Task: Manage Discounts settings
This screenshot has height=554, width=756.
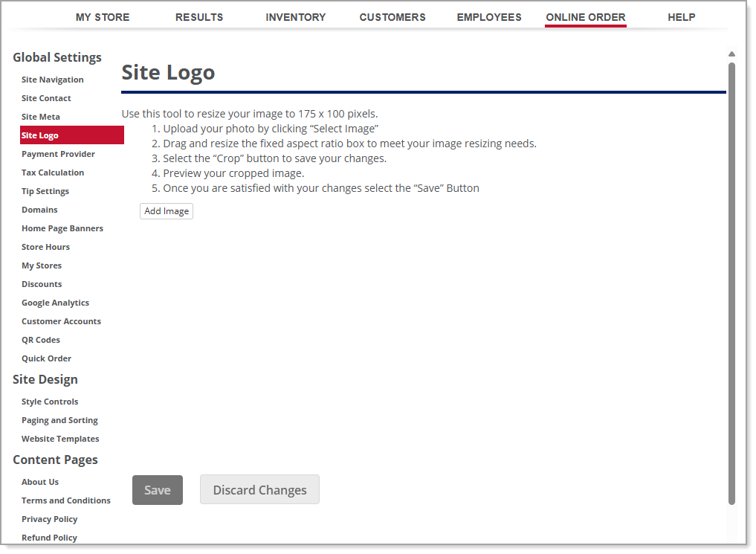Action: [x=42, y=284]
